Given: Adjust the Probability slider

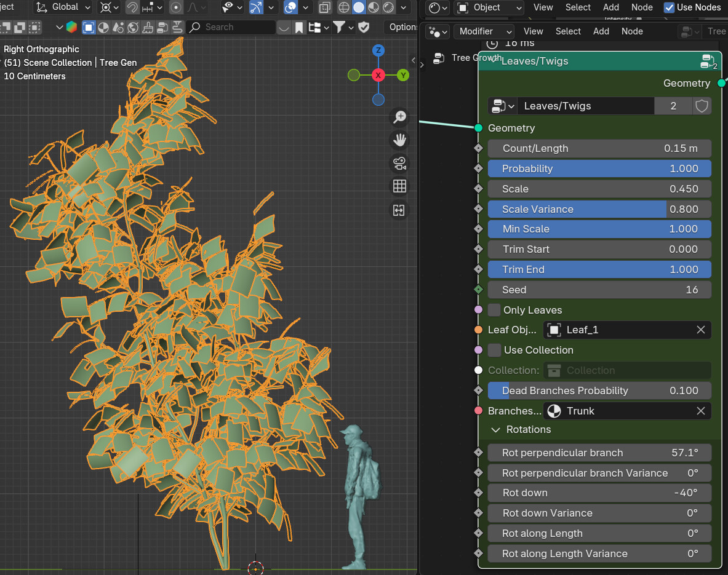Looking at the screenshot, I should (x=599, y=169).
